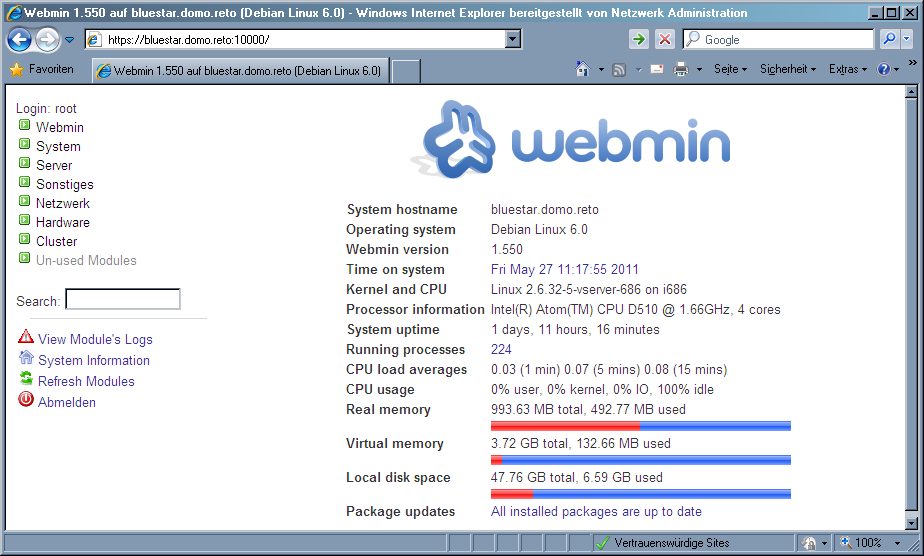
Task: Click the Refresh Modules green arrows icon
Action: tap(26, 380)
